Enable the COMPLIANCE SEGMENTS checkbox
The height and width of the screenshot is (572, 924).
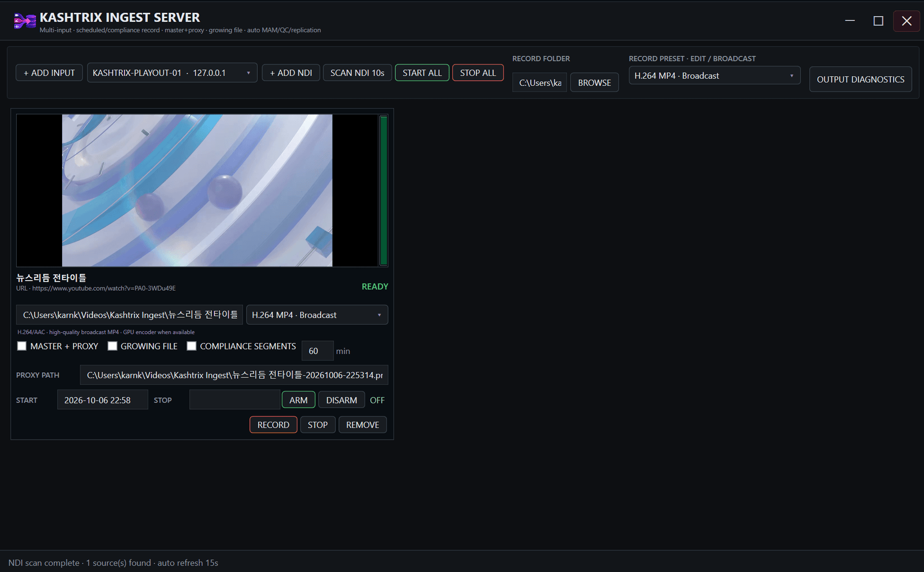point(192,346)
